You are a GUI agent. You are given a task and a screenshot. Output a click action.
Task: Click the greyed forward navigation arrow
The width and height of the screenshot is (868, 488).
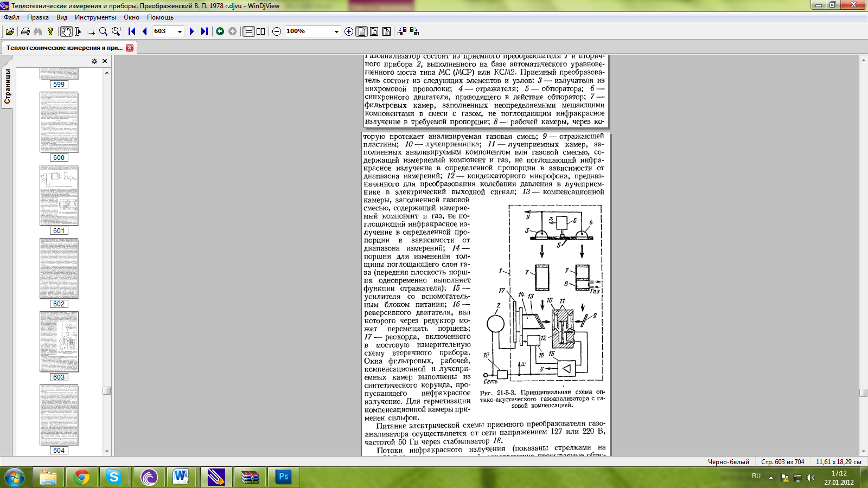(x=232, y=31)
